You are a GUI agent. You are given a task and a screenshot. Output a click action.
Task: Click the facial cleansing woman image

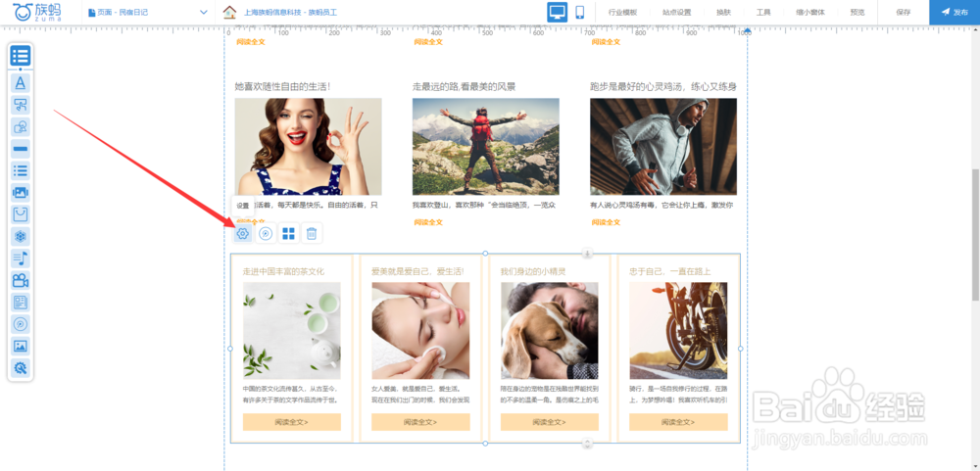(x=420, y=330)
